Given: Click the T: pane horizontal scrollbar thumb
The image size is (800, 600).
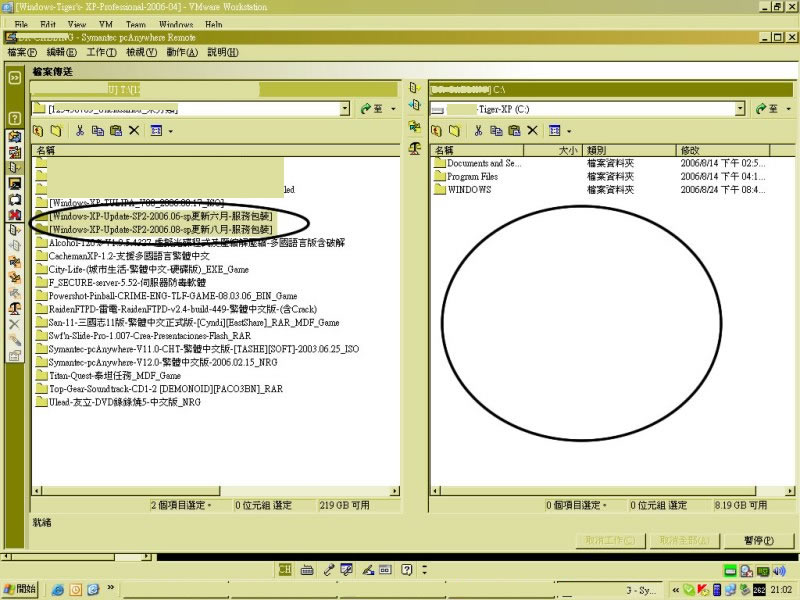Looking at the screenshot, I should [131, 491].
